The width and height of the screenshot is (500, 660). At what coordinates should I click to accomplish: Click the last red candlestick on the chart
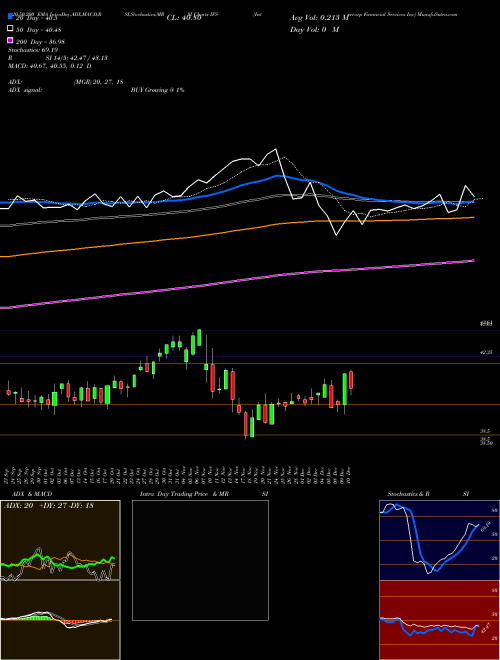pyautogui.click(x=351, y=380)
